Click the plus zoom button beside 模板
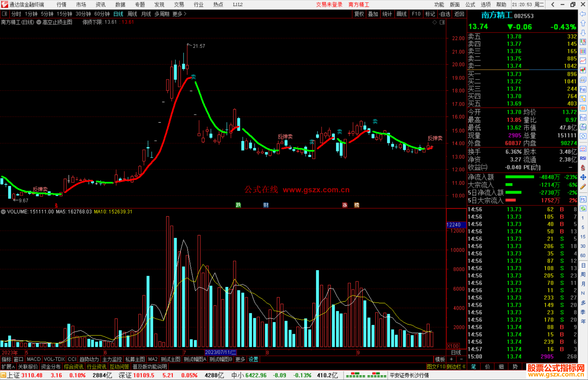 point(451,359)
